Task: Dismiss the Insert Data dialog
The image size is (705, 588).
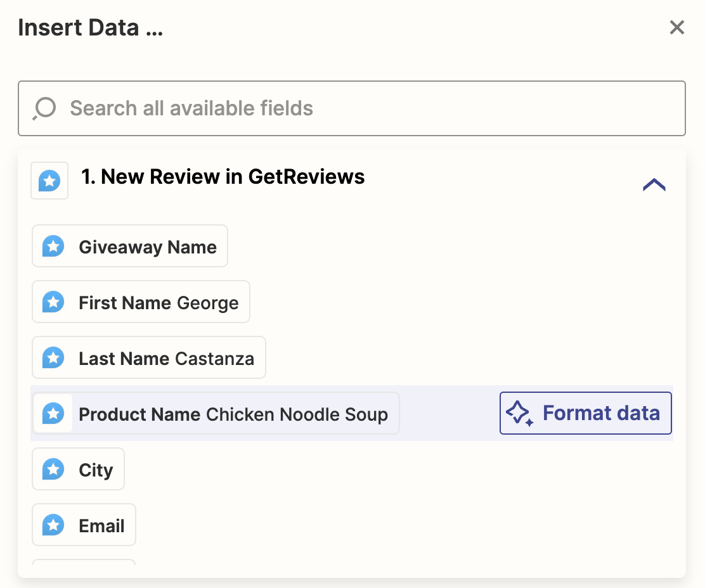Action: pos(676,27)
